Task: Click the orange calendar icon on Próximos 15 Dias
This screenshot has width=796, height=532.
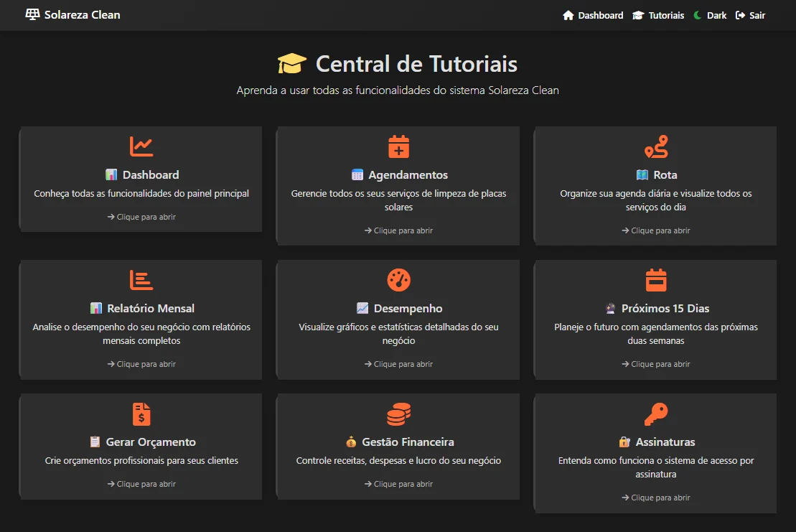Action: point(656,280)
